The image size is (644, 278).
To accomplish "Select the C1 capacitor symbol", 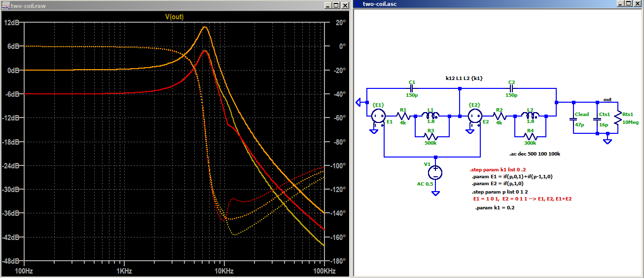I will [x=412, y=88].
